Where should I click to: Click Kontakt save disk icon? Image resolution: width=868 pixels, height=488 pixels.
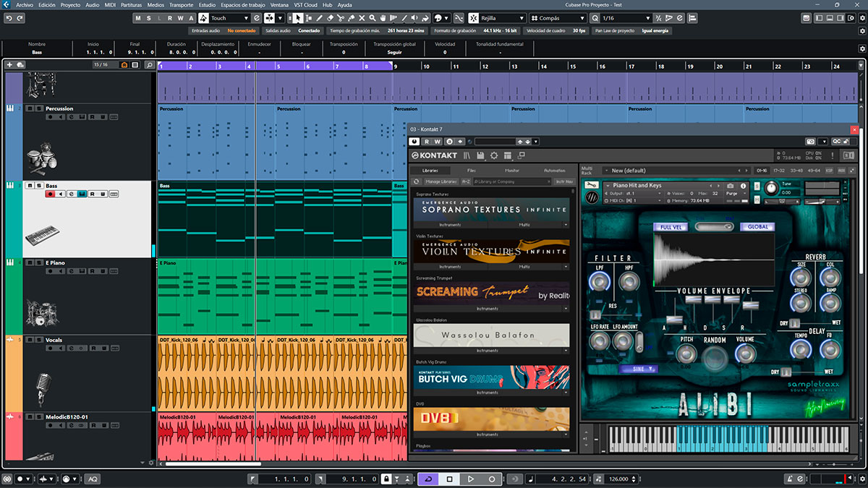[481, 155]
